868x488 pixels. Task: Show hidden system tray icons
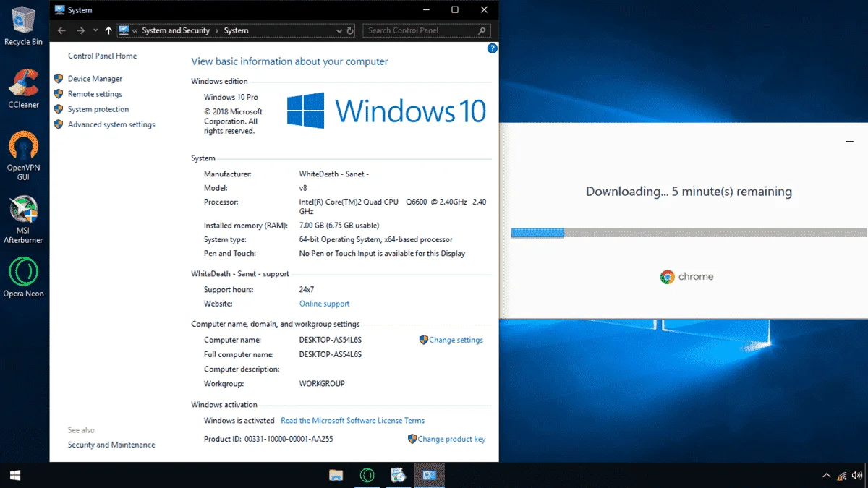tap(826, 476)
